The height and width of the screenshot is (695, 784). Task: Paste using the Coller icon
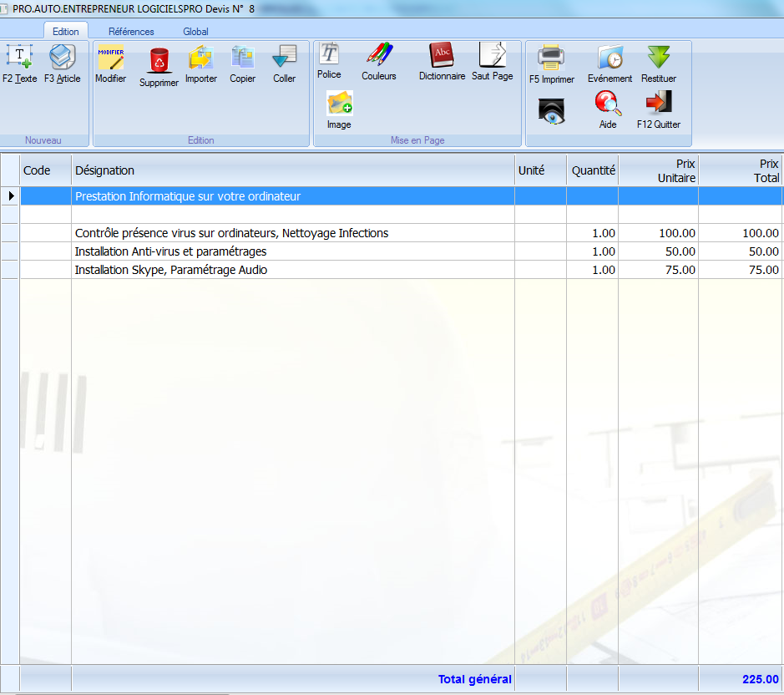(x=285, y=58)
